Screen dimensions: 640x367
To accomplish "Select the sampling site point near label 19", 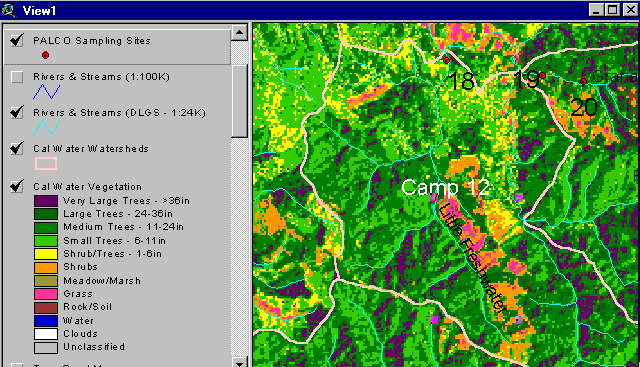I will pos(542,75).
